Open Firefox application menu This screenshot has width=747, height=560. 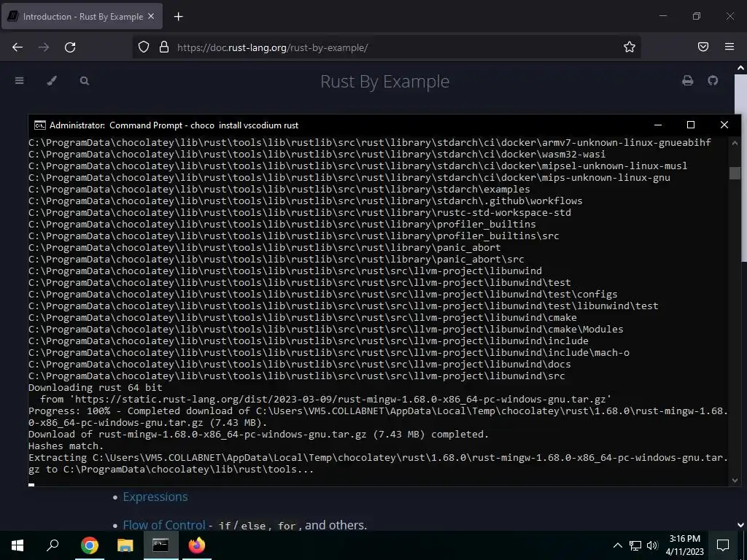click(x=729, y=47)
